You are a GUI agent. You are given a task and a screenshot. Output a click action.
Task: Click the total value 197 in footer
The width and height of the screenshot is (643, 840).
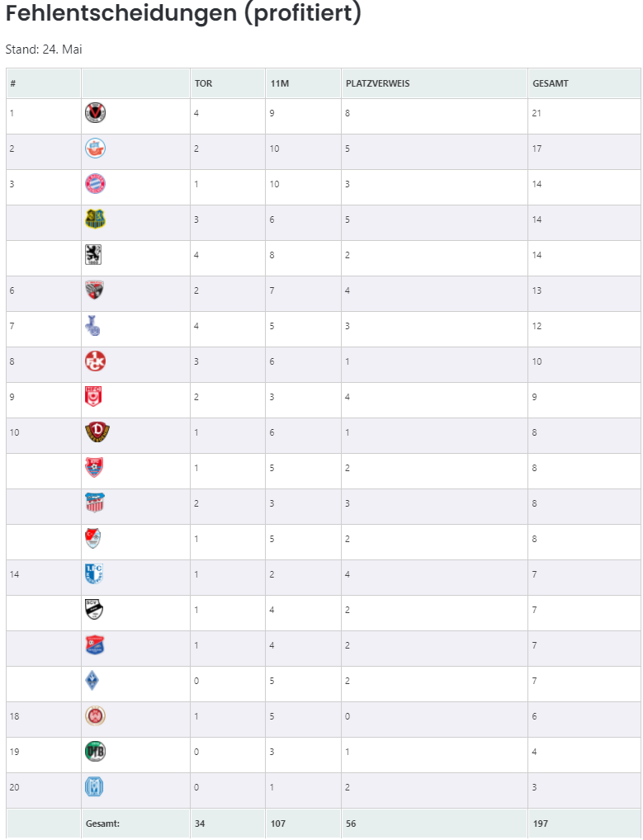click(x=541, y=823)
